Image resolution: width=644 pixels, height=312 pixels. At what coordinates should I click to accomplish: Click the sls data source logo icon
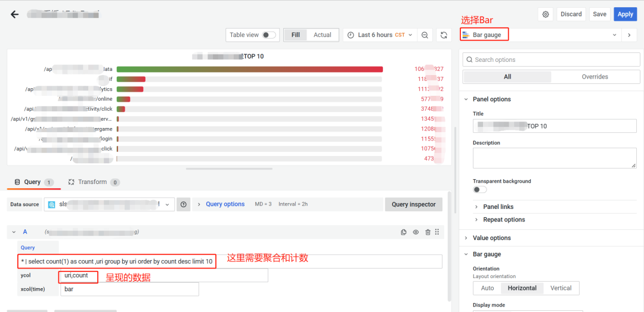pyautogui.click(x=52, y=204)
